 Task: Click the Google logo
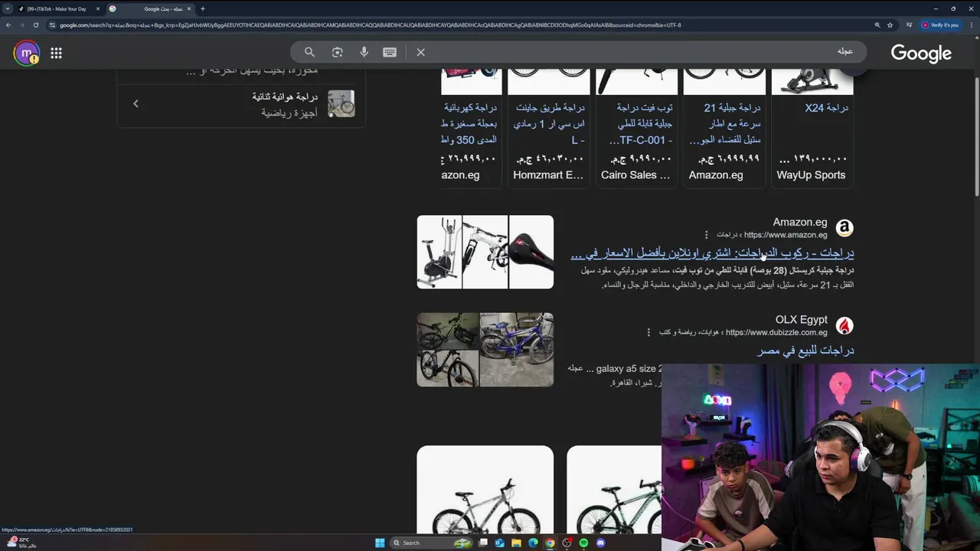[921, 53]
